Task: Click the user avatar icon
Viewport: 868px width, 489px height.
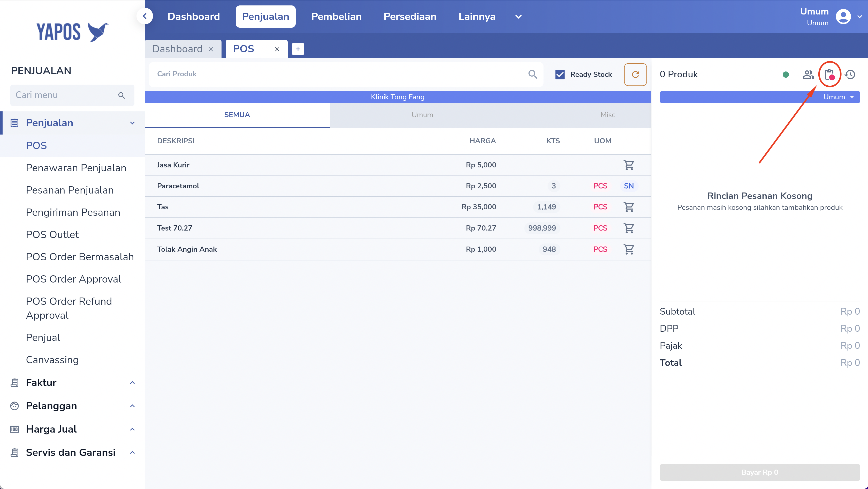Action: coord(843,17)
